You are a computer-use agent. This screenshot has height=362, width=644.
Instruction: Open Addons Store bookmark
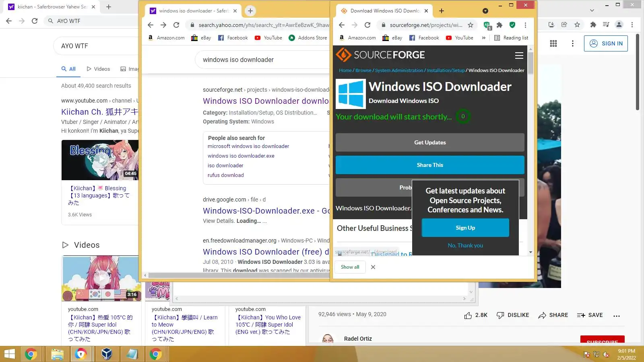308,38
